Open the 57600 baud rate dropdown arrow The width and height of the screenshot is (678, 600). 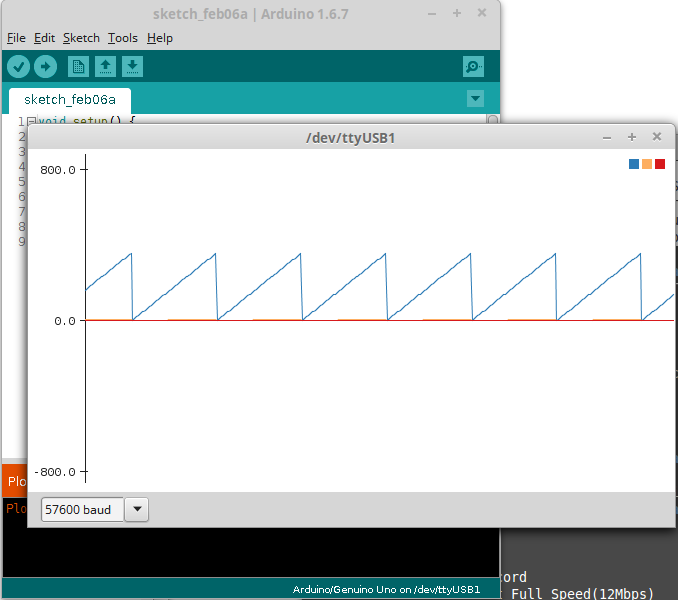click(x=138, y=510)
